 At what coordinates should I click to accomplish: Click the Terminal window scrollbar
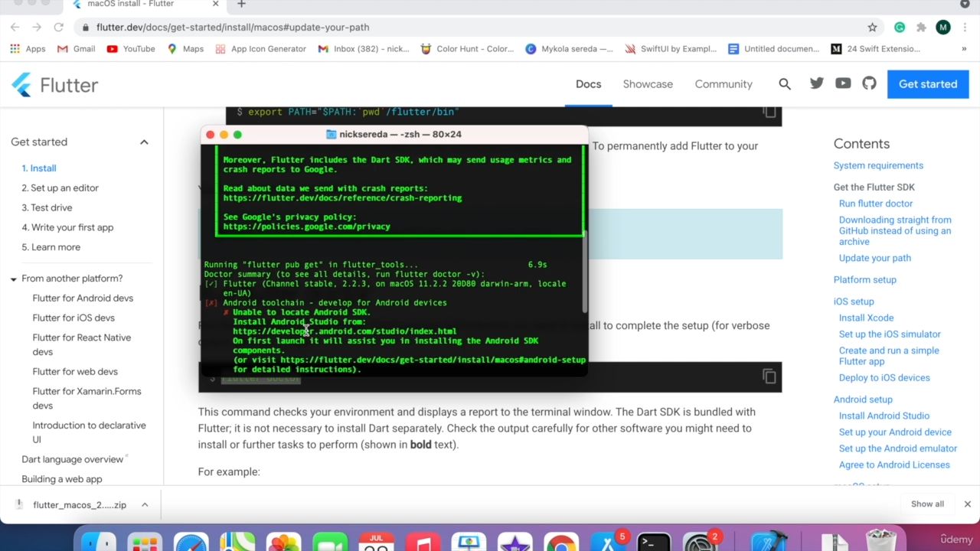tap(584, 272)
